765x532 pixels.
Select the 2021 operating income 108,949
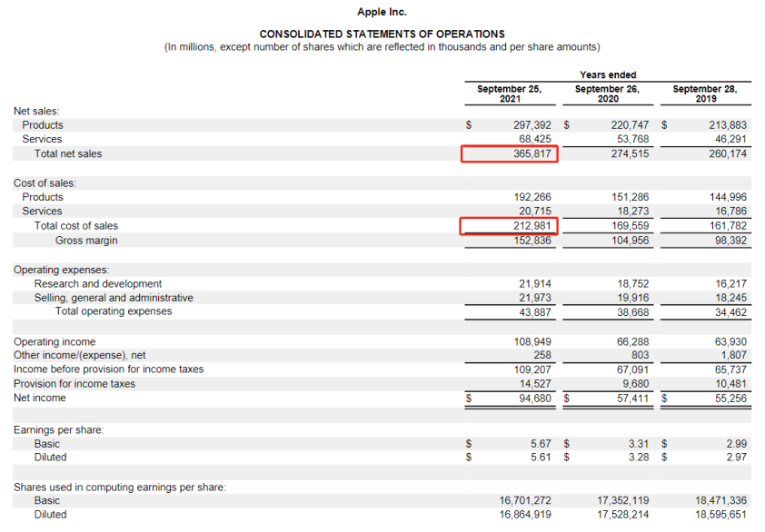pyautogui.click(x=532, y=342)
